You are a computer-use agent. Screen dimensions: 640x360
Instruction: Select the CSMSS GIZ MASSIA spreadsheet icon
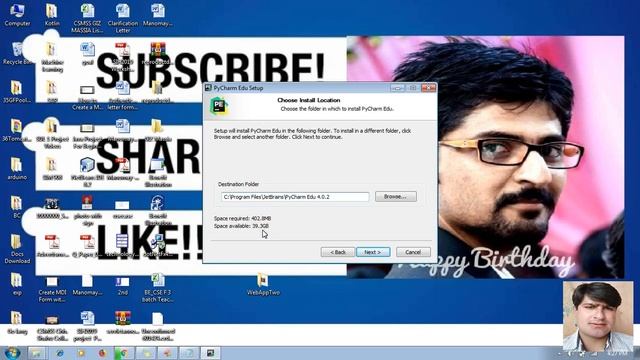point(87,18)
